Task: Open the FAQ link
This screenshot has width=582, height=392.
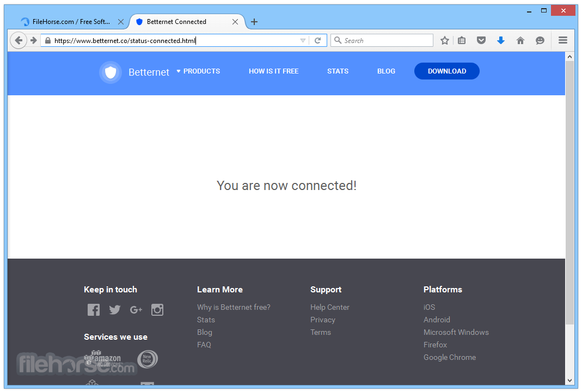Action: [204, 345]
